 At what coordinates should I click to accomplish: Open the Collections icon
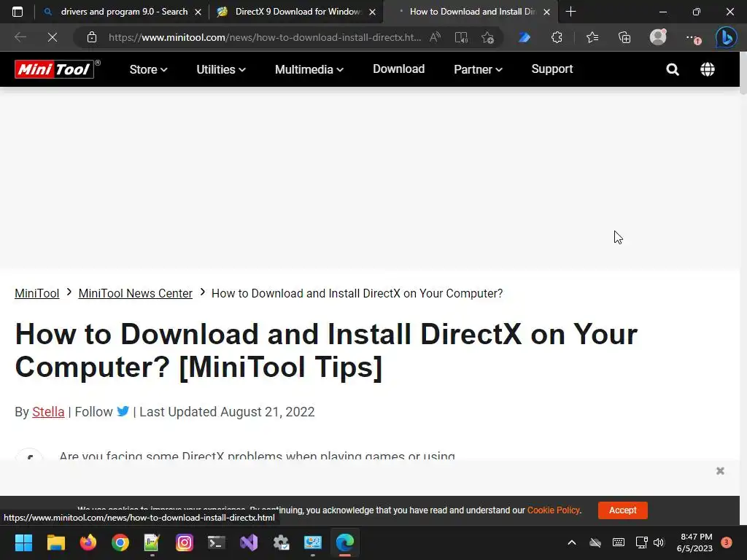tap(624, 37)
